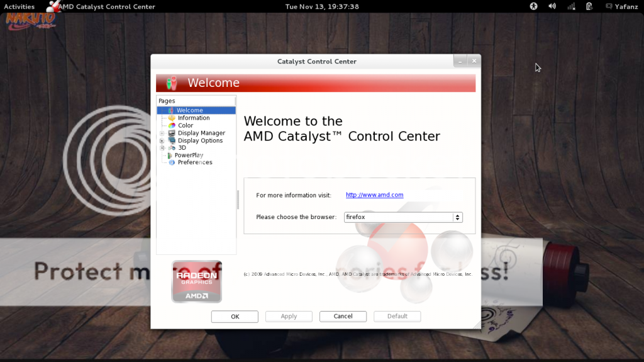
Task: Select the 3D page
Action: (182, 148)
